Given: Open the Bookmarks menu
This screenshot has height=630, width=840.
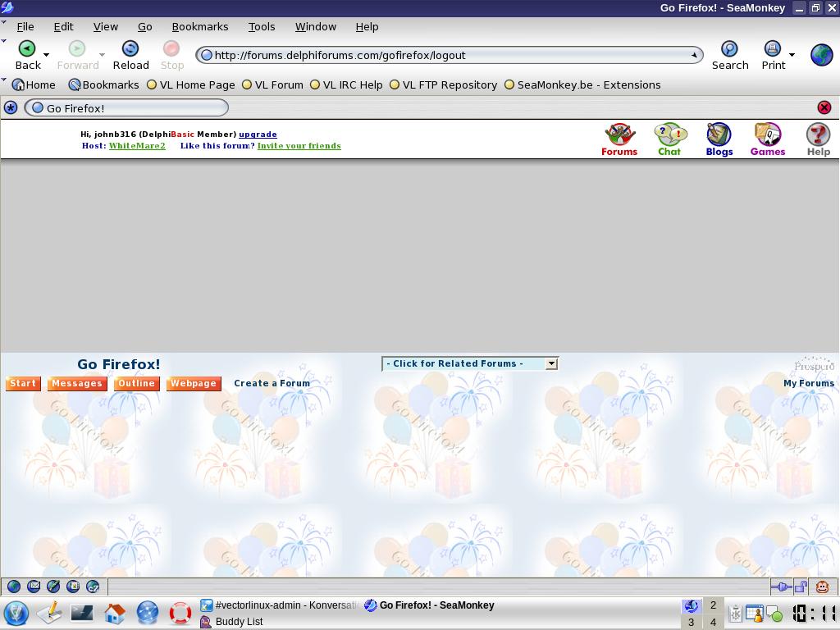Looking at the screenshot, I should 199,26.
